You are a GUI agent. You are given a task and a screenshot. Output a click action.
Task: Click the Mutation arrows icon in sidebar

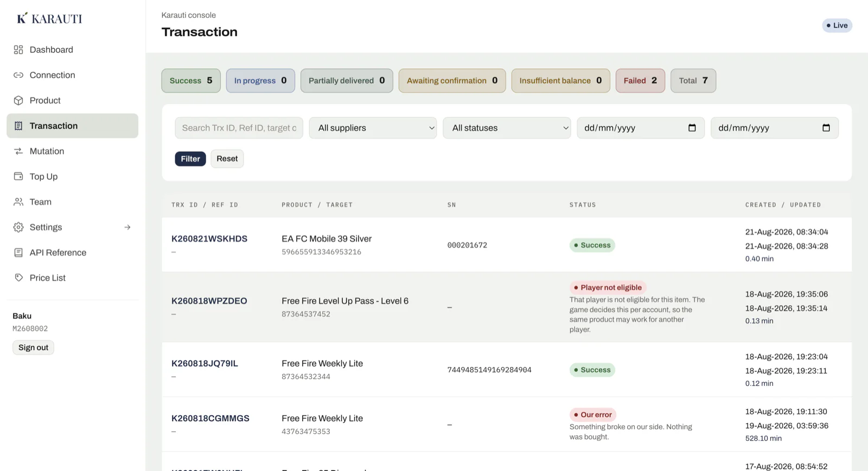[18, 151]
